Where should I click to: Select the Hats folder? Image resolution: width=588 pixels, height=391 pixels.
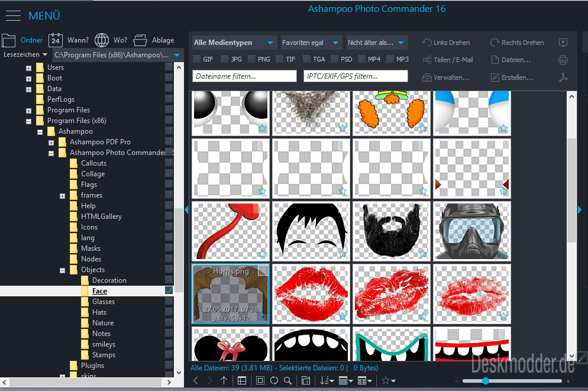[x=99, y=312]
